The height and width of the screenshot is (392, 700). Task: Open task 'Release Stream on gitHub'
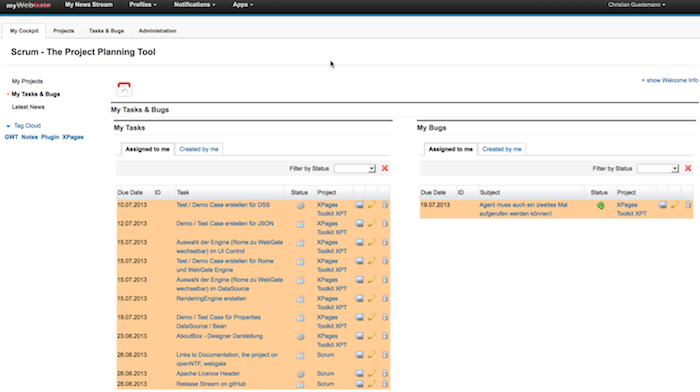click(211, 384)
